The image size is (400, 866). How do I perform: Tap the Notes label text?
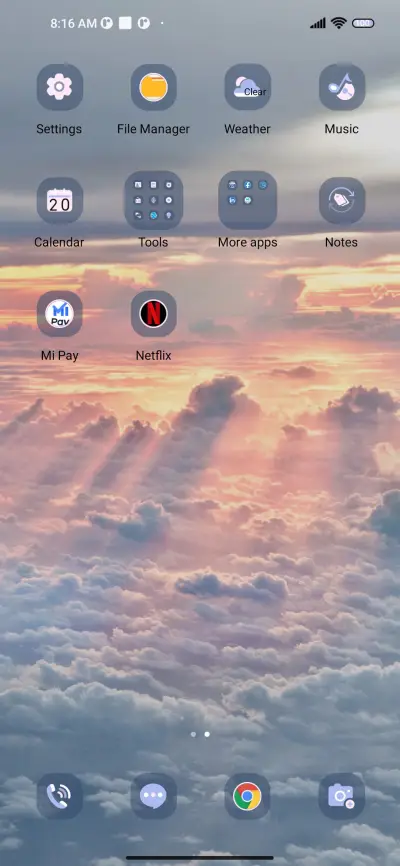341,242
